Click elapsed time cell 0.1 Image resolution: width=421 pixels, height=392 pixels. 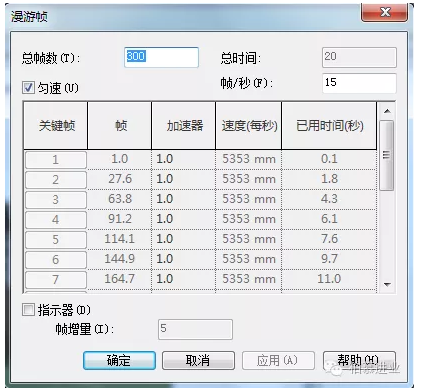coord(329,159)
